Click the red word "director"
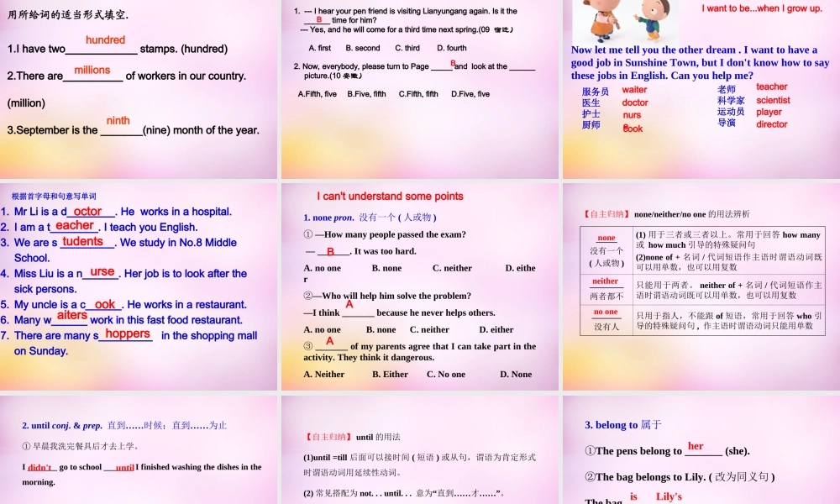Screen dimensions: 840x504 tap(771, 124)
